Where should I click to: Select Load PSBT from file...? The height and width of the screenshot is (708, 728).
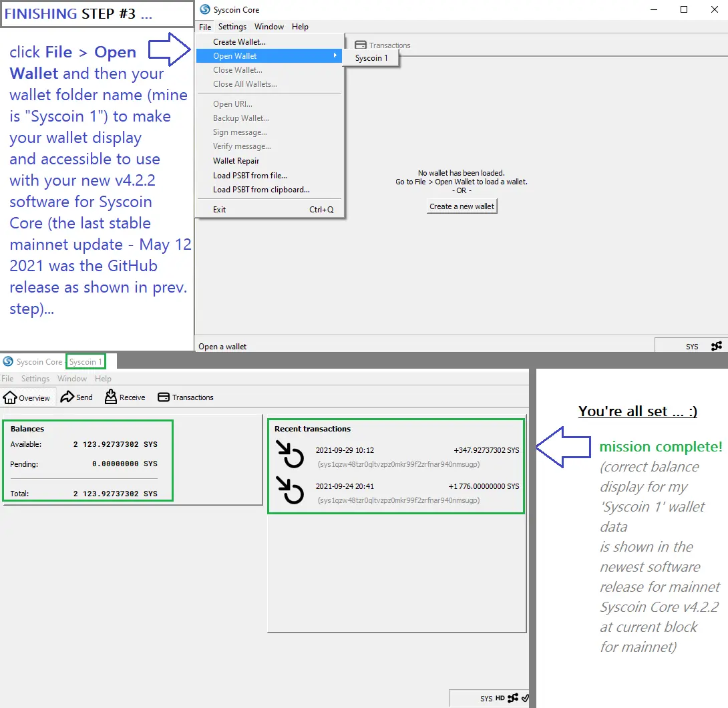point(270,176)
